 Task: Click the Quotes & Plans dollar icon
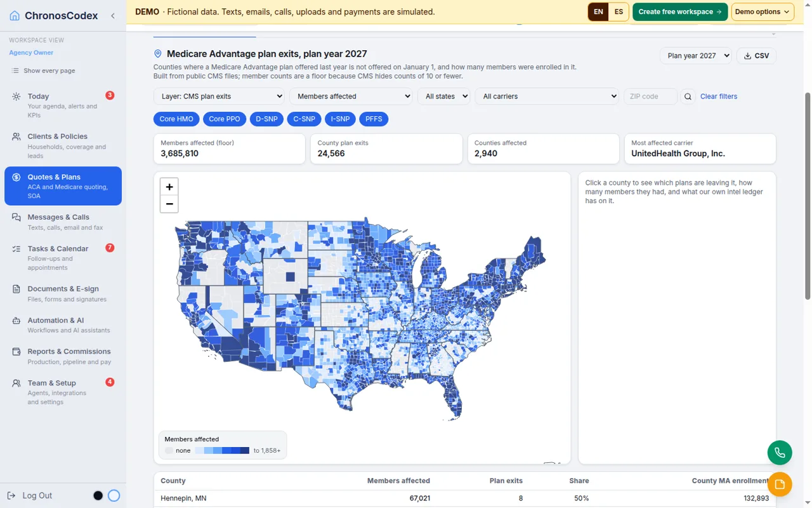click(x=16, y=177)
